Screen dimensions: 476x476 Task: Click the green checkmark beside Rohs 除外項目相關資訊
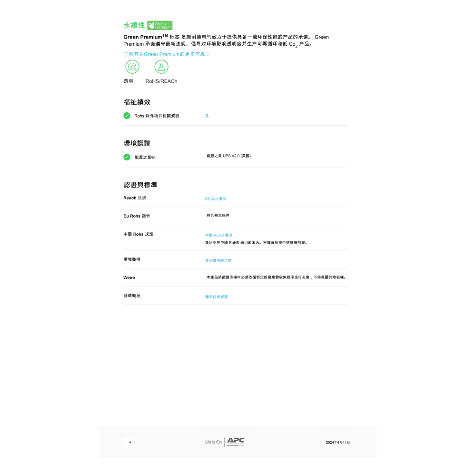click(127, 115)
